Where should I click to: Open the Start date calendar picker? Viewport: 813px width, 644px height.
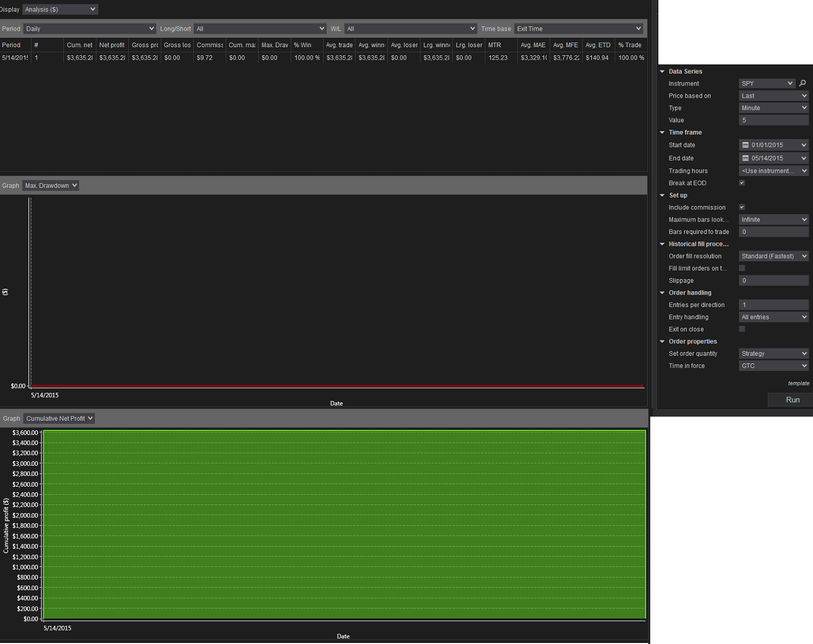click(745, 145)
